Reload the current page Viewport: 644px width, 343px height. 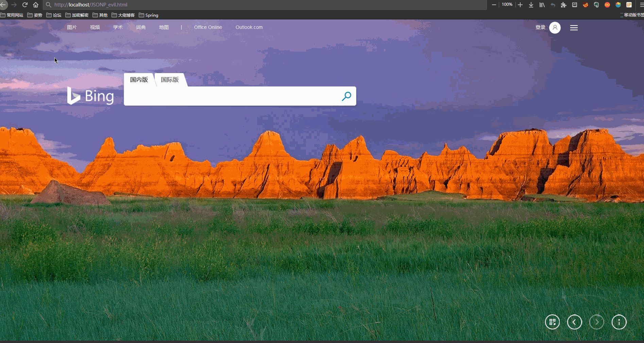[x=25, y=5]
